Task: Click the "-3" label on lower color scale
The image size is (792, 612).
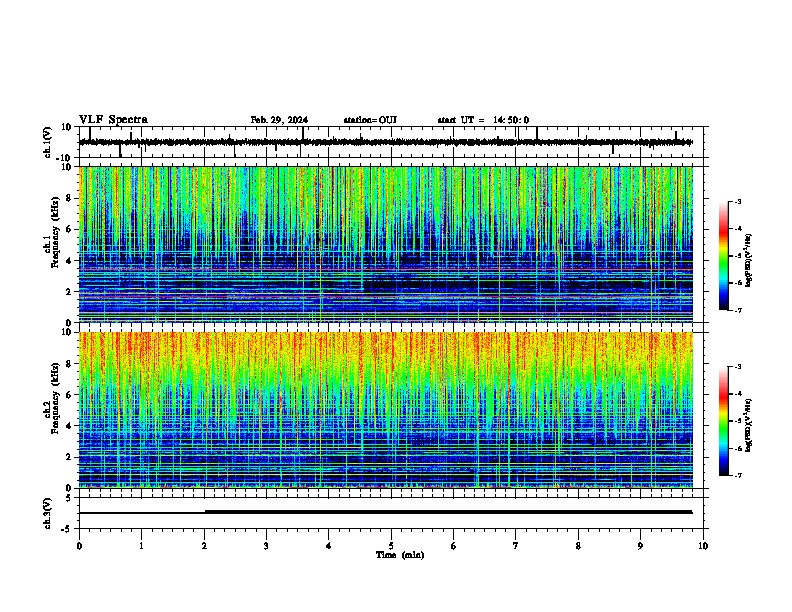Action: tap(738, 367)
